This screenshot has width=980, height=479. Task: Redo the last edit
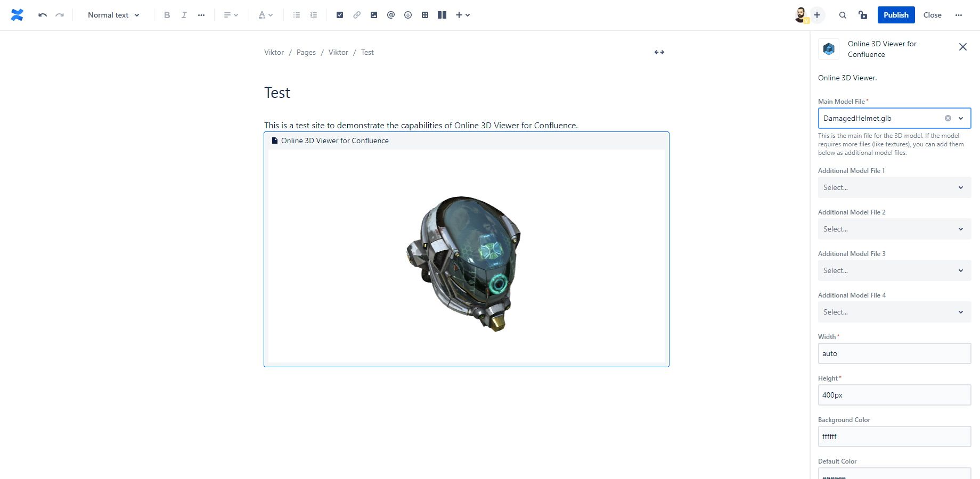point(60,15)
